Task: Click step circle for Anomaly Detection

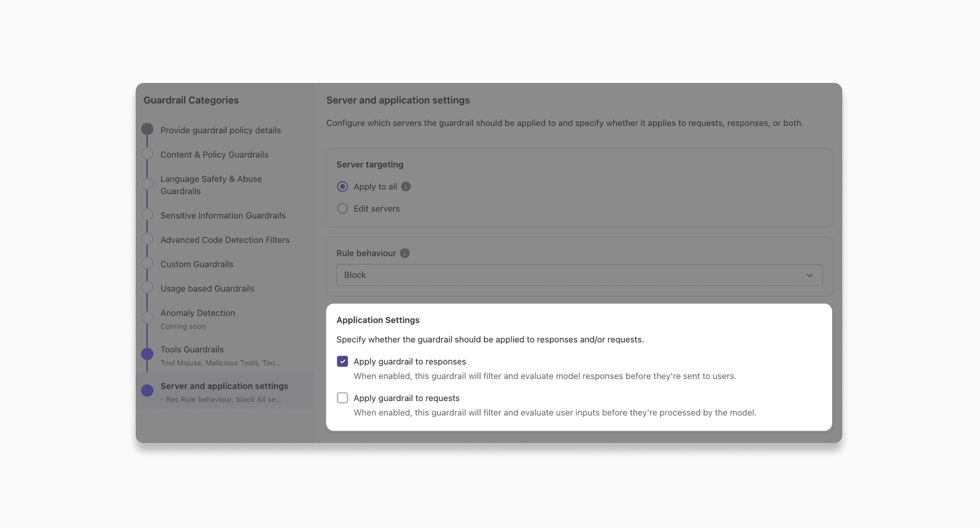Action: (x=147, y=317)
